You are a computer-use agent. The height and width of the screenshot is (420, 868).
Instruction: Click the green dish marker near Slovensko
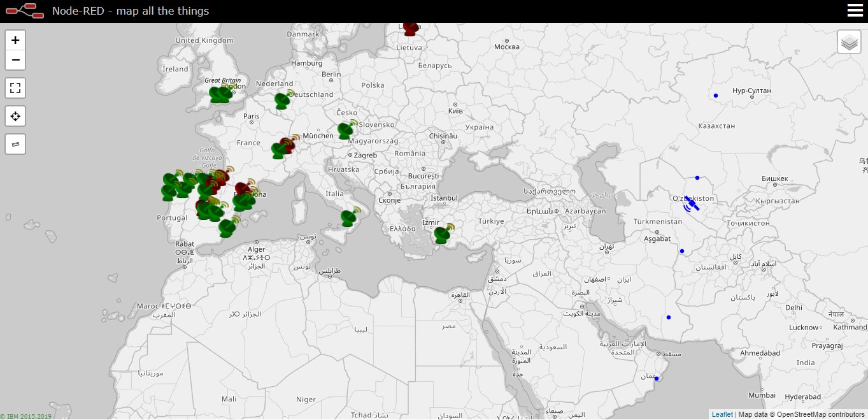[x=346, y=130]
